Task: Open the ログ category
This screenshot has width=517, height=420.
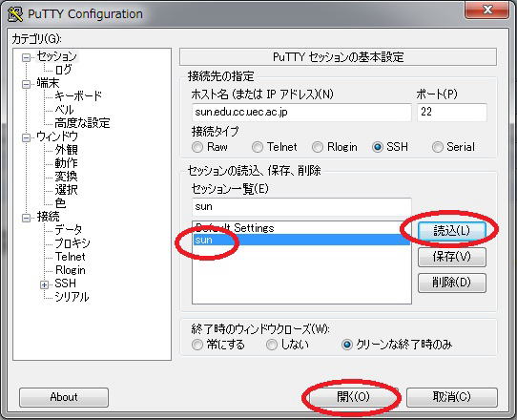Action: (63, 70)
